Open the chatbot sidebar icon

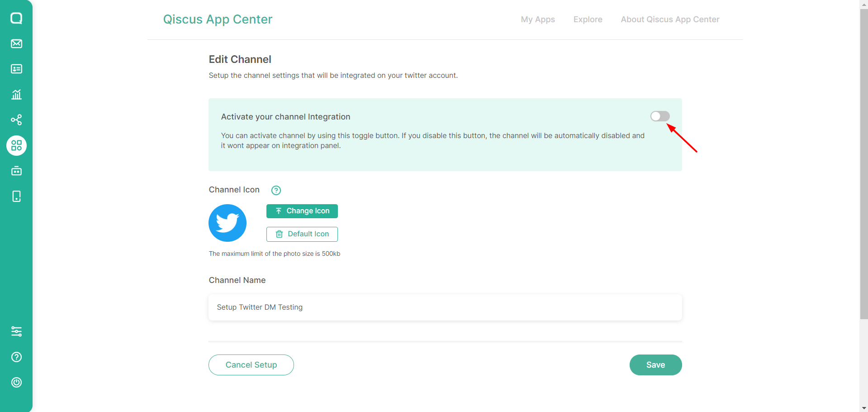tap(16, 171)
